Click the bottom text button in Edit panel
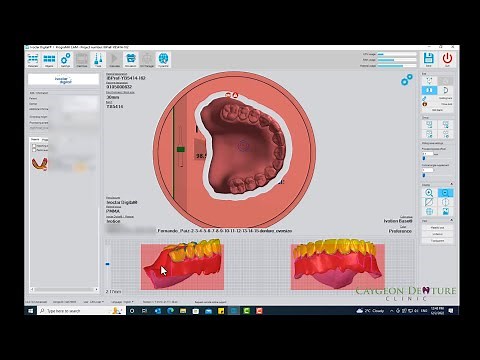Image resolution: width=480 pixels, height=360 pixels. click(x=437, y=110)
